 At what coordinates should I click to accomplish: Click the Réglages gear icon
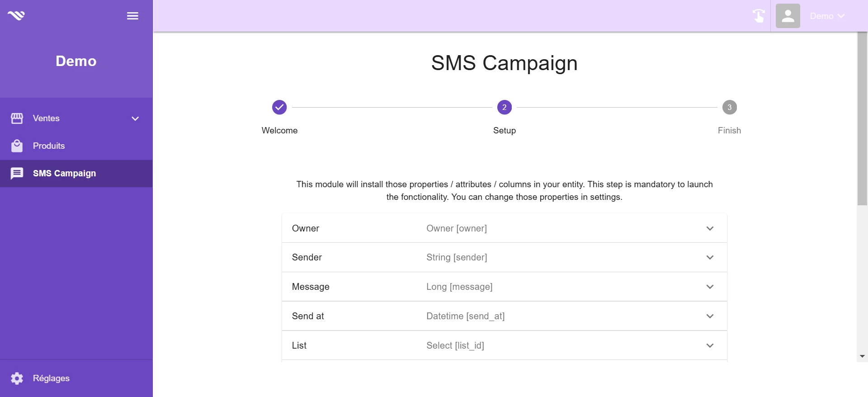pos(17,378)
